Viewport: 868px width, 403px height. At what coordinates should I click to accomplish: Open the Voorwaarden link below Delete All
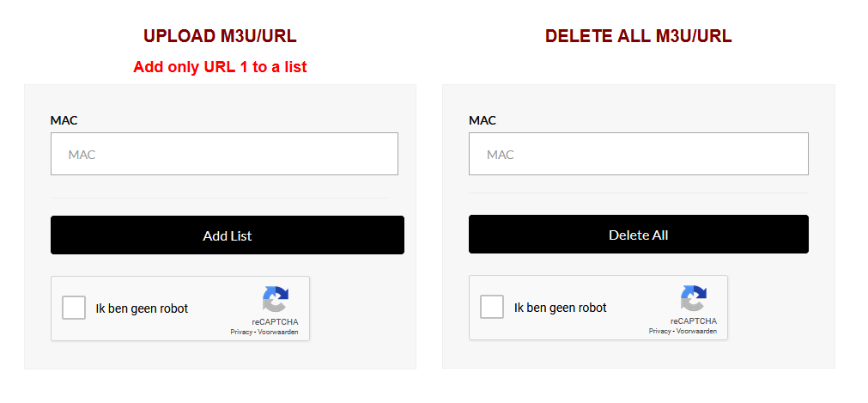pyautogui.click(x=696, y=331)
